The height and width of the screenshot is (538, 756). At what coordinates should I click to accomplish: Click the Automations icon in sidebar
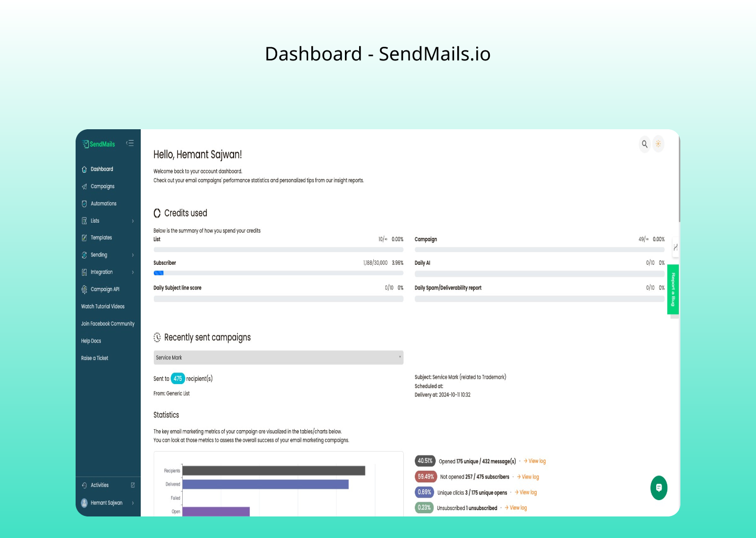point(85,204)
